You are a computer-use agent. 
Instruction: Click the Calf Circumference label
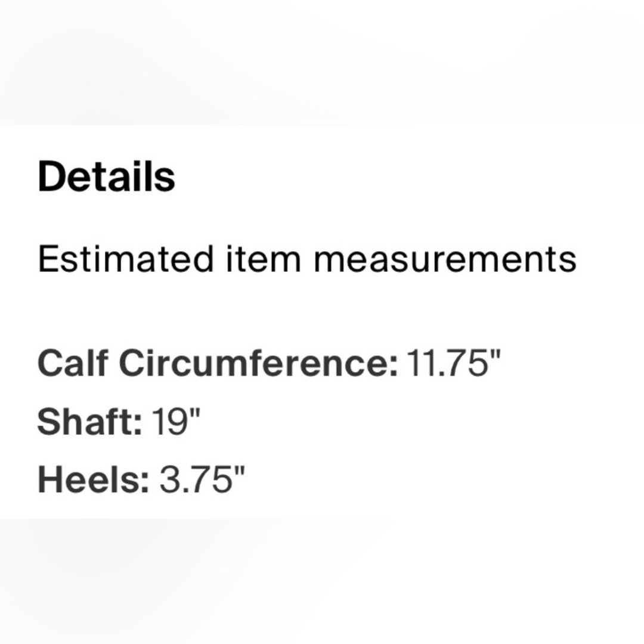(218, 363)
